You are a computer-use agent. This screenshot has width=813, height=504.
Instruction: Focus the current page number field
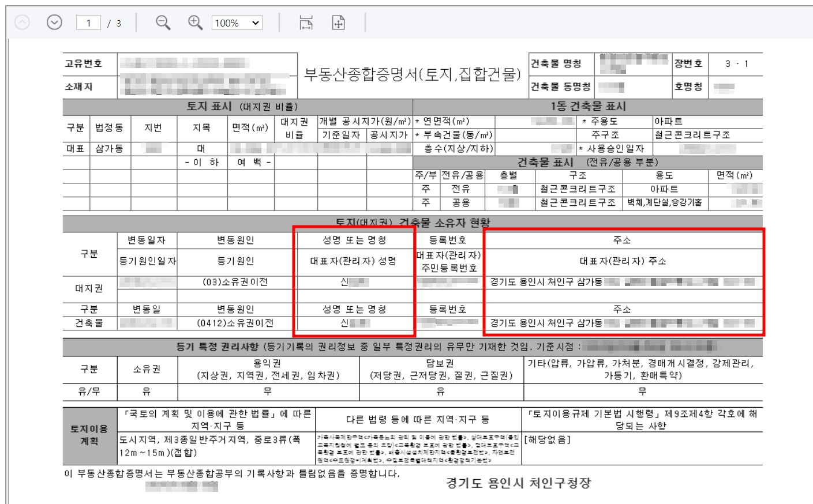tap(88, 23)
